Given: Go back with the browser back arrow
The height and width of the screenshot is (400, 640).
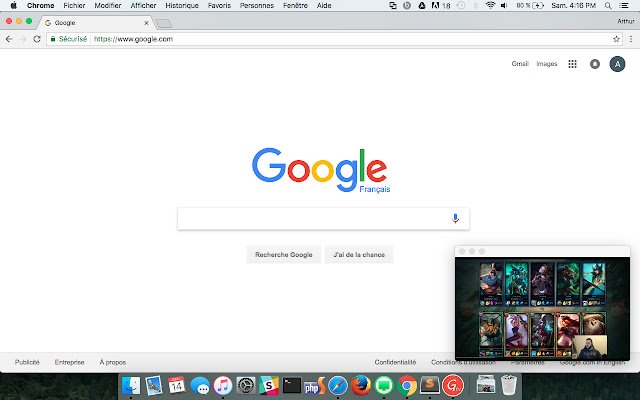Looking at the screenshot, I should pos(9,39).
